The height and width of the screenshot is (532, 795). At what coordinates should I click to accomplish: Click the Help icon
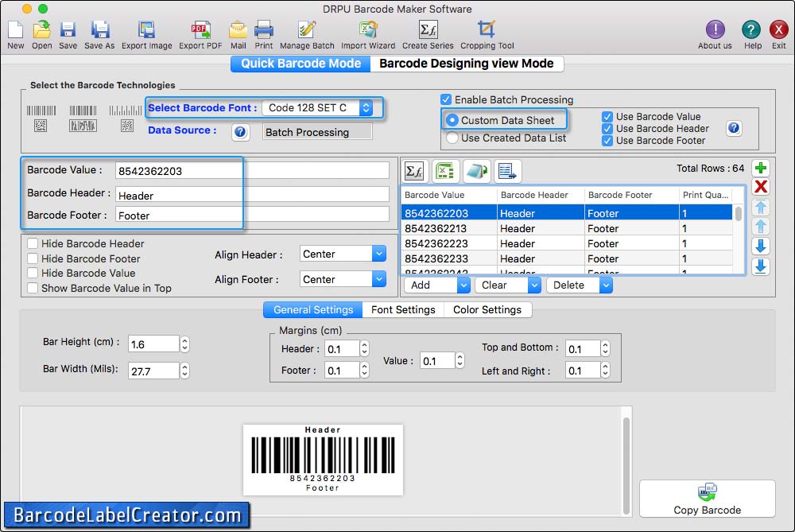[x=752, y=34]
